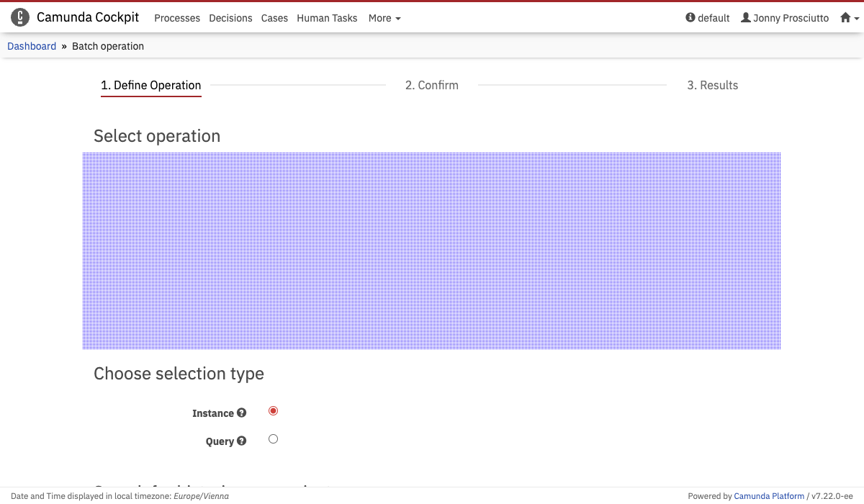Click the Camunda logo icon
The height and width of the screenshot is (504, 864).
(x=20, y=18)
